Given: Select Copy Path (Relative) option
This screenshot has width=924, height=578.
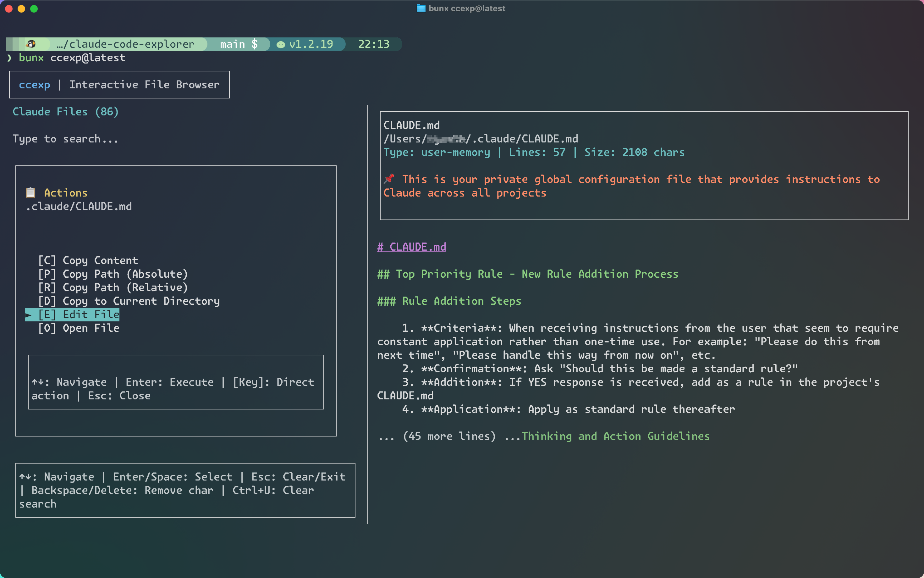Looking at the screenshot, I should tap(113, 287).
